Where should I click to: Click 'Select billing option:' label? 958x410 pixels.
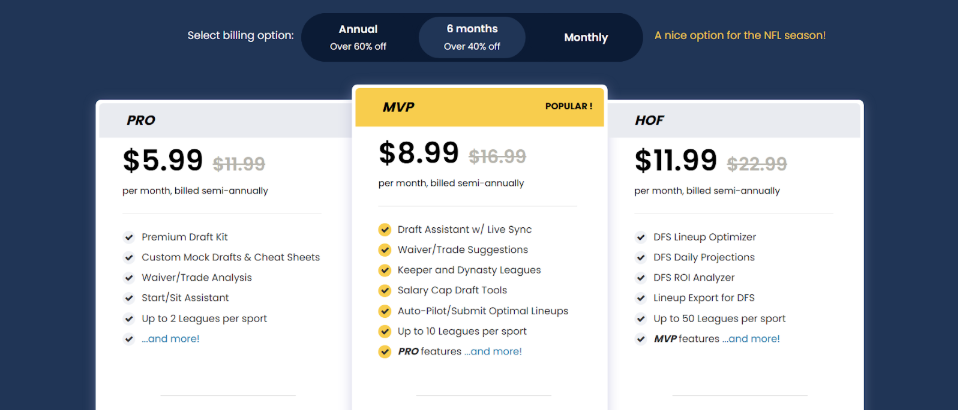coord(241,35)
